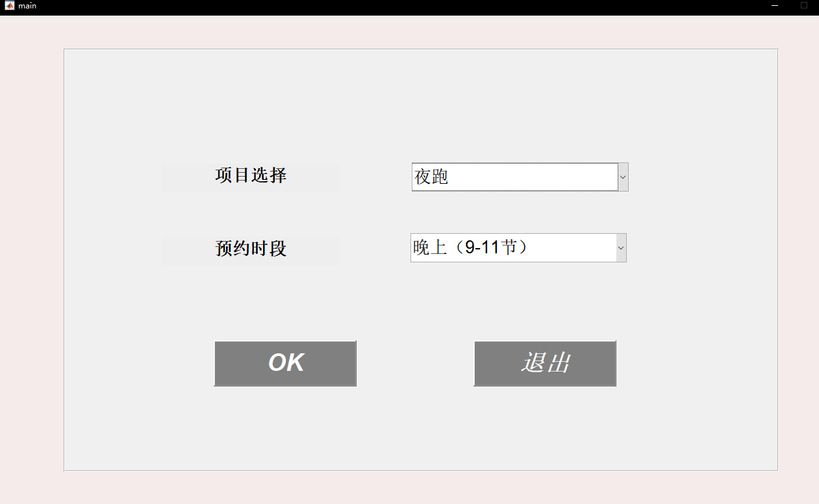
Task: Click blank panel area between the two dropdowns
Action: [518, 212]
